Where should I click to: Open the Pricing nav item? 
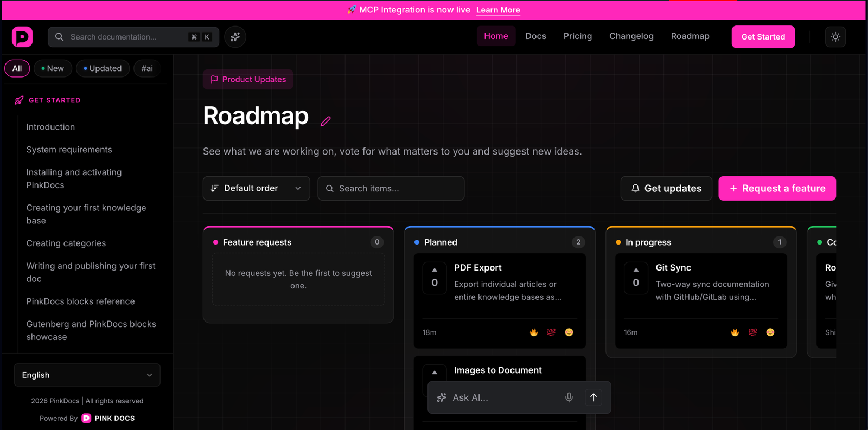pyautogui.click(x=578, y=36)
